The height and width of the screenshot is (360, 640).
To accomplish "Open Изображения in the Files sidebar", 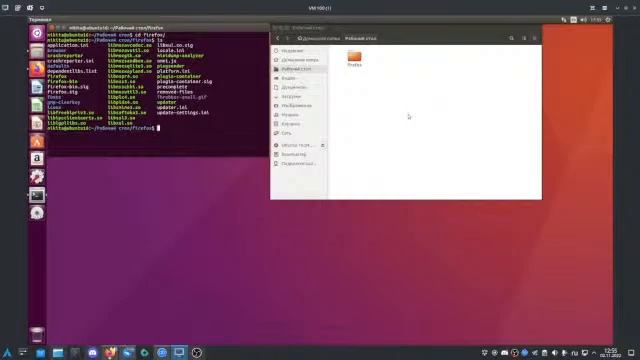I will 299,106.
